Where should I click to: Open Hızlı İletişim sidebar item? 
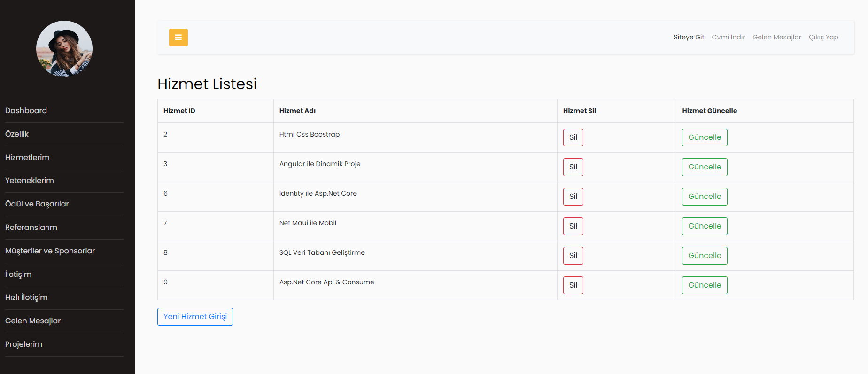coord(26,298)
